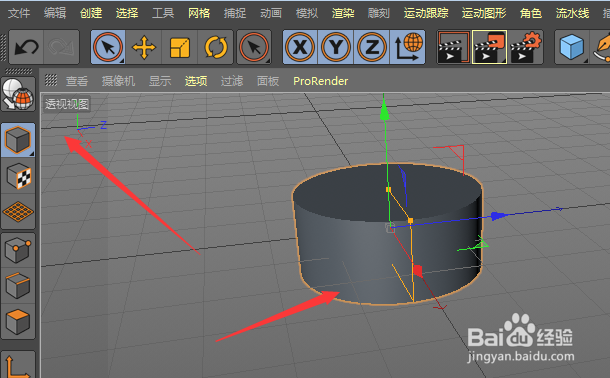Viewport: 610px width, 378px height.
Task: Switch to Points mode
Action: point(18,250)
